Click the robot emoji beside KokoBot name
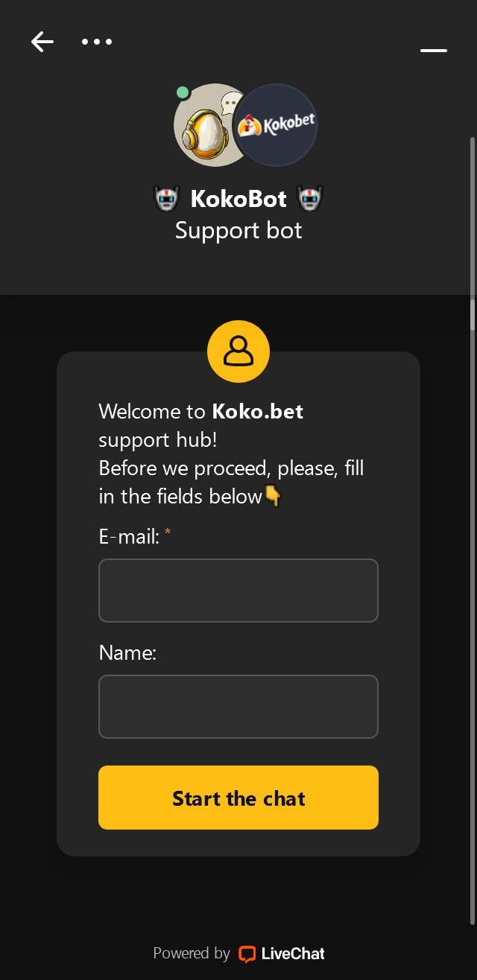This screenshot has height=980, width=477. 167,198
